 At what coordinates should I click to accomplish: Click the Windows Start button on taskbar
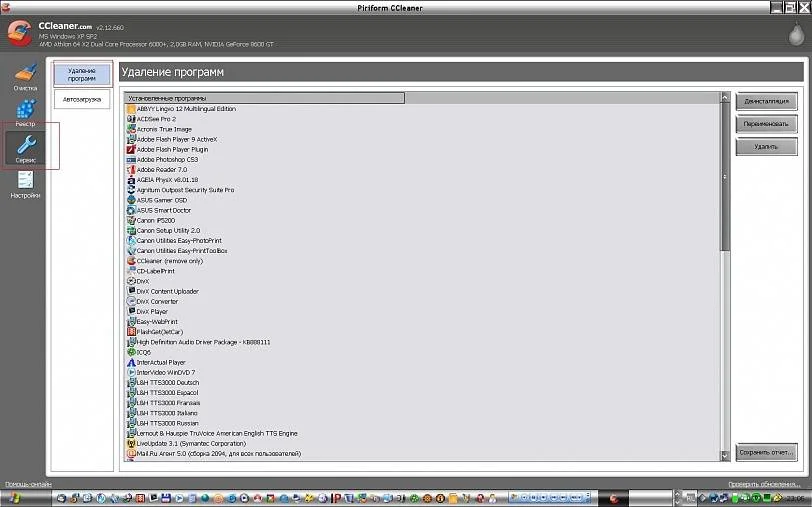click(14, 499)
